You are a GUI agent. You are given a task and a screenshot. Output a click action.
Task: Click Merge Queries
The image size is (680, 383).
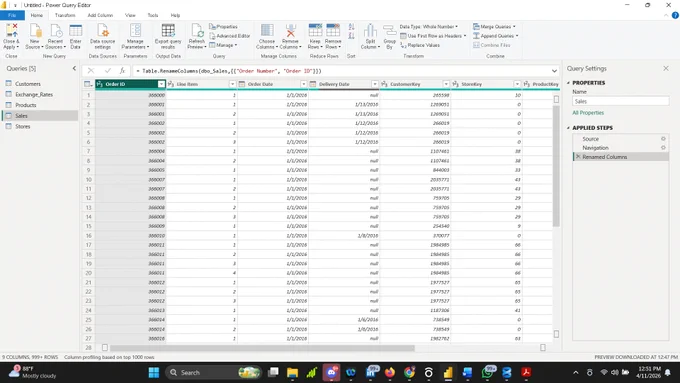(x=494, y=26)
